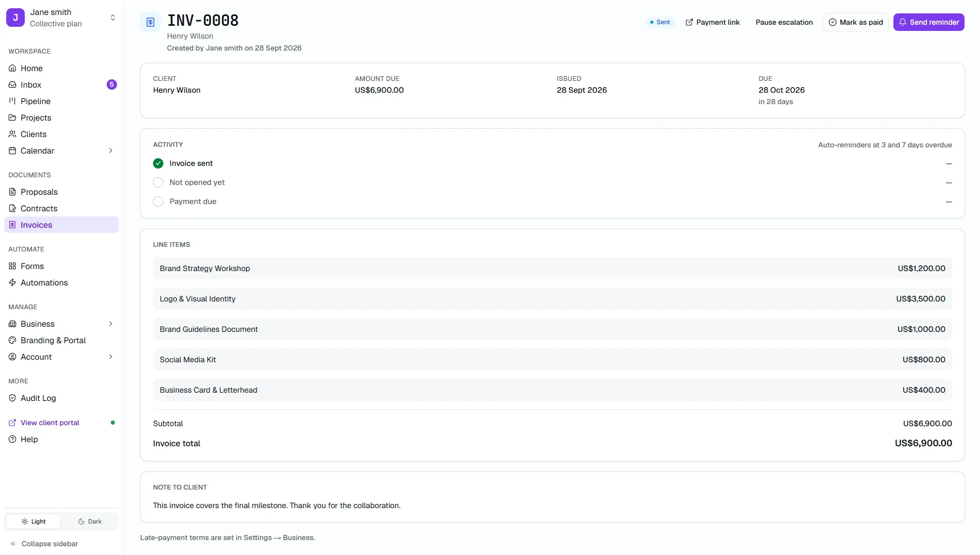
Task: Click the Forms grid icon
Action: click(12, 266)
